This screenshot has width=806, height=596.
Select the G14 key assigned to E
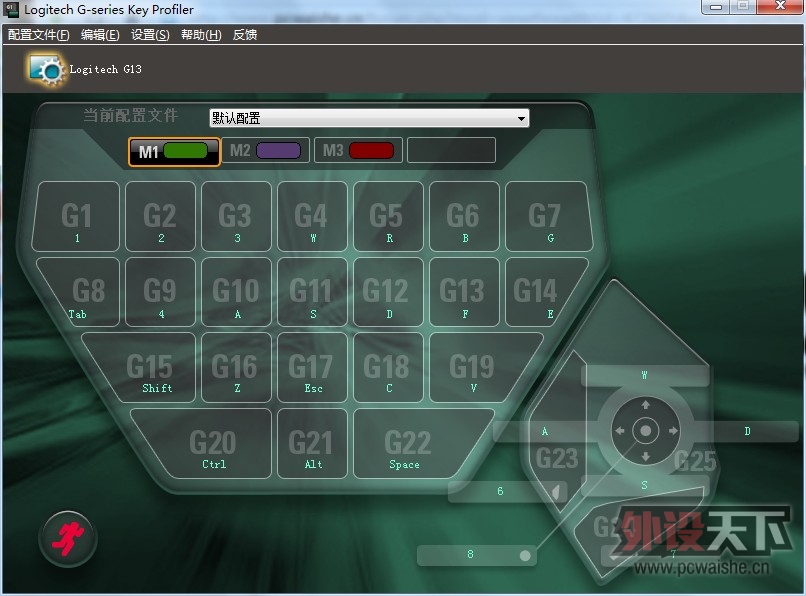pyautogui.click(x=542, y=292)
